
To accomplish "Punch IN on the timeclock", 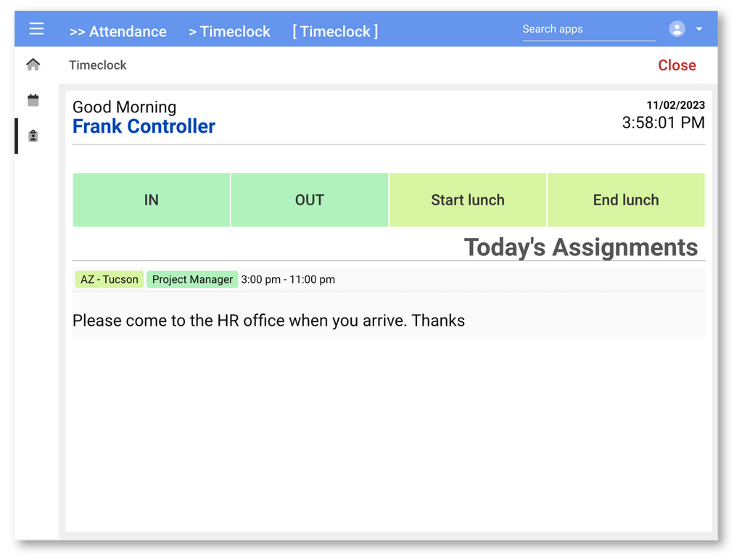I will [151, 200].
